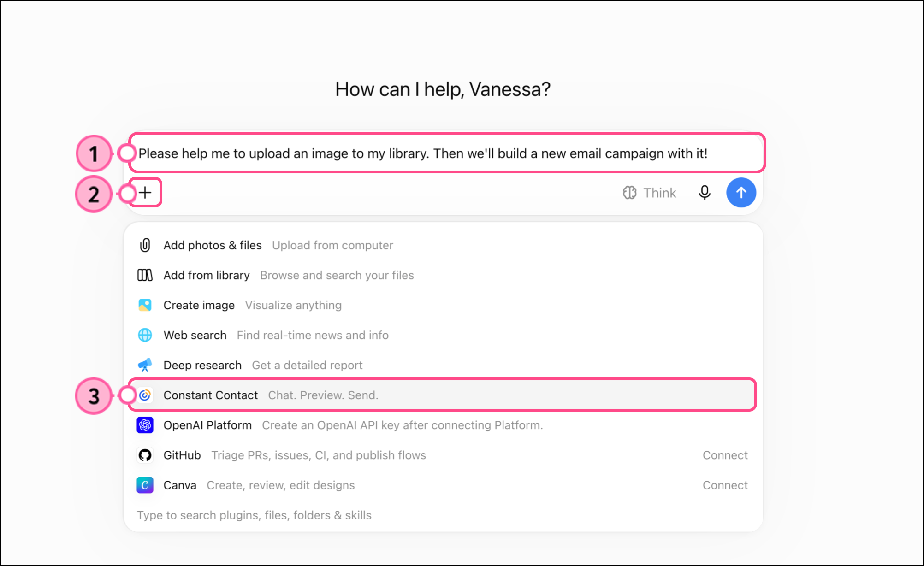This screenshot has width=924, height=566.
Task: Click the 'Create an OpenAI API key' description
Action: coord(403,425)
